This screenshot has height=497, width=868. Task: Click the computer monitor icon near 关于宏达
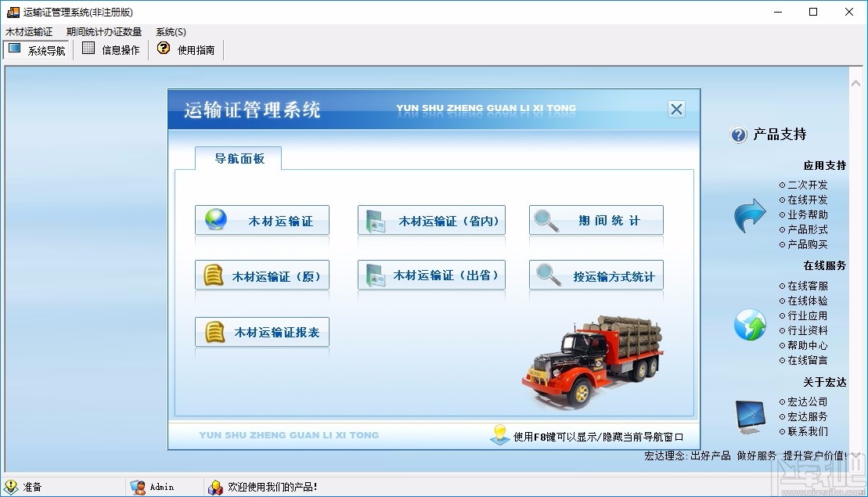749,415
